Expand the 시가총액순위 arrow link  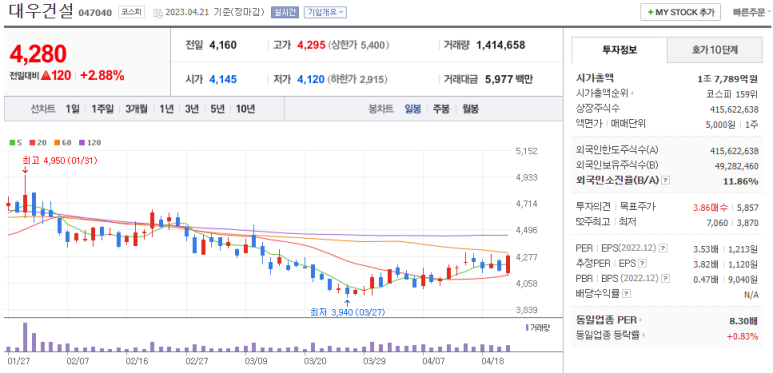(x=605, y=93)
